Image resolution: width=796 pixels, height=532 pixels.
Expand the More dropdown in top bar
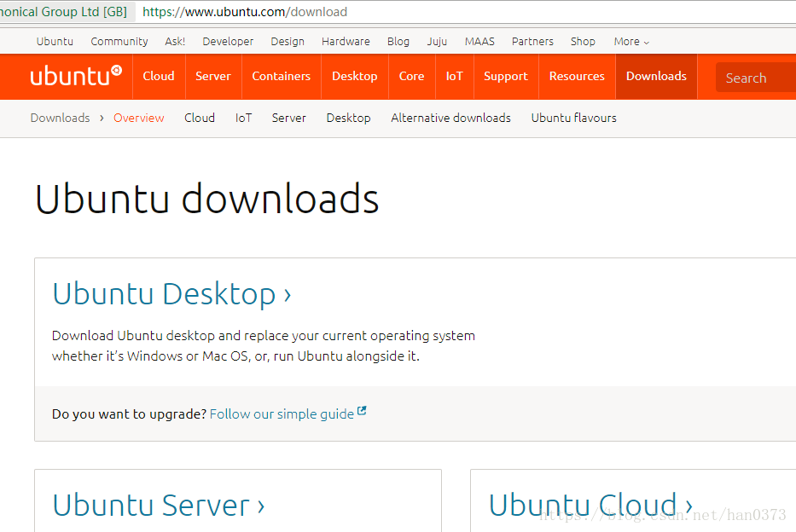(631, 42)
